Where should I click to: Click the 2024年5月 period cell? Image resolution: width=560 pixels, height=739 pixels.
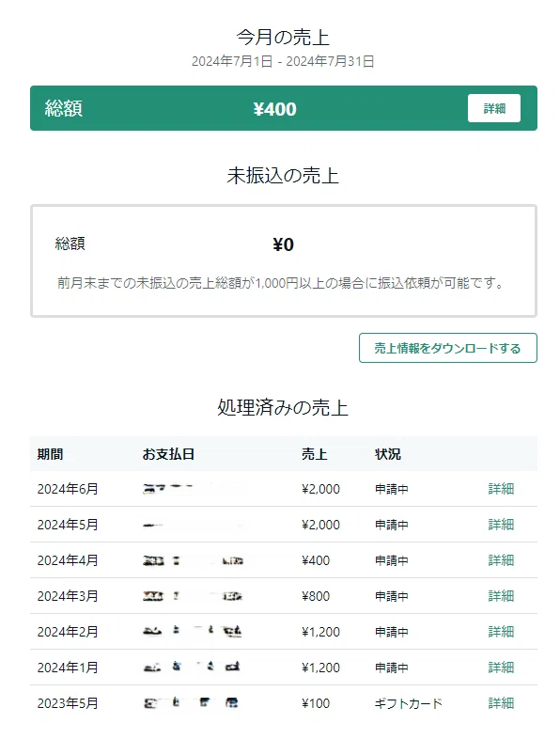tap(68, 525)
